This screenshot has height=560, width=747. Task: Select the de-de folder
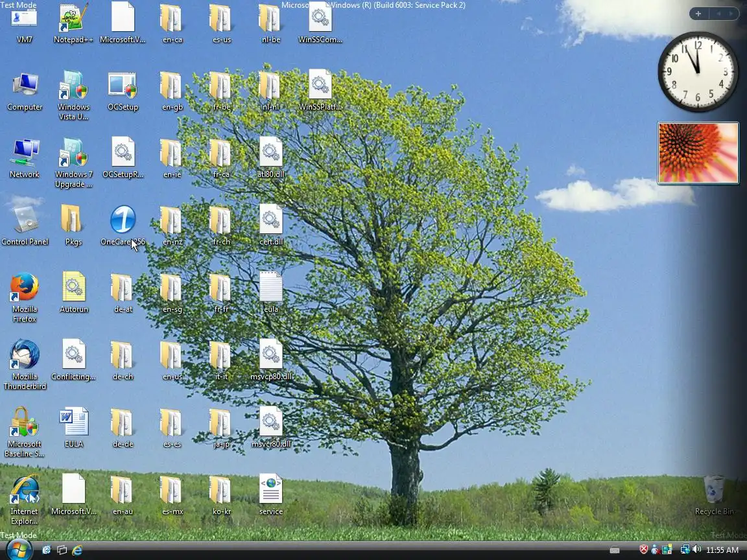tap(123, 428)
